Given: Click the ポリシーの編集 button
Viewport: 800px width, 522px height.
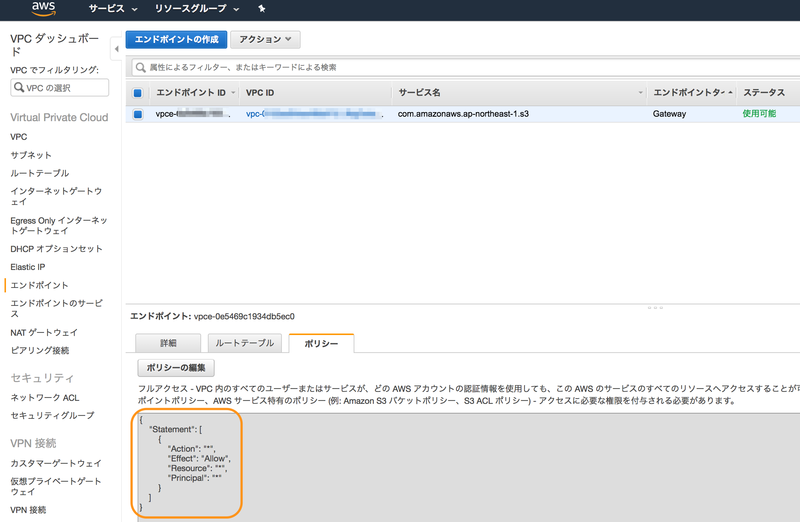Looking at the screenshot, I should pos(176,367).
